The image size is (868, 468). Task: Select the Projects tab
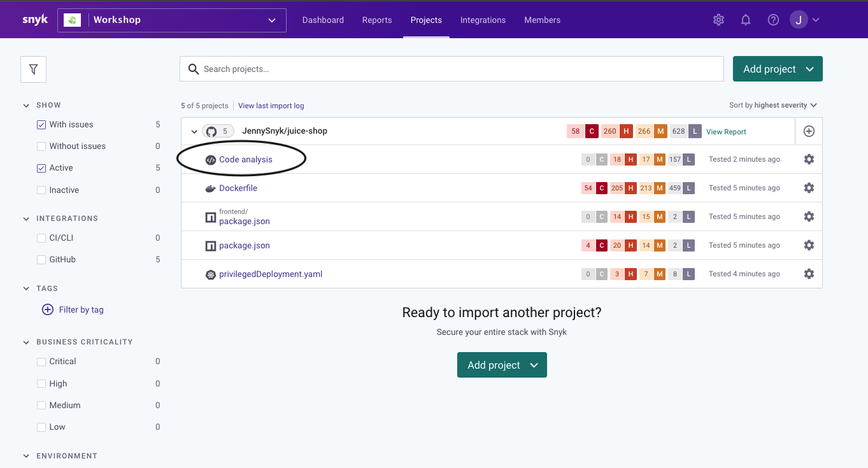click(x=426, y=20)
